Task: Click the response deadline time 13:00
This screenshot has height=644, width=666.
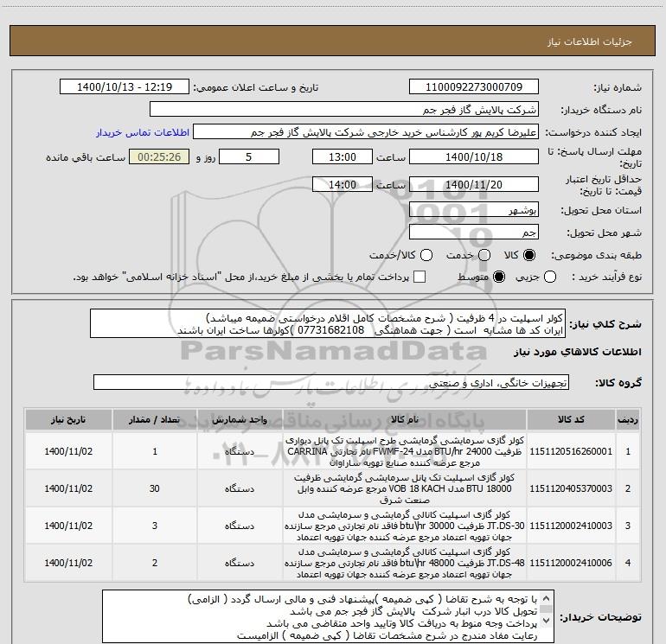Action: pos(343,156)
